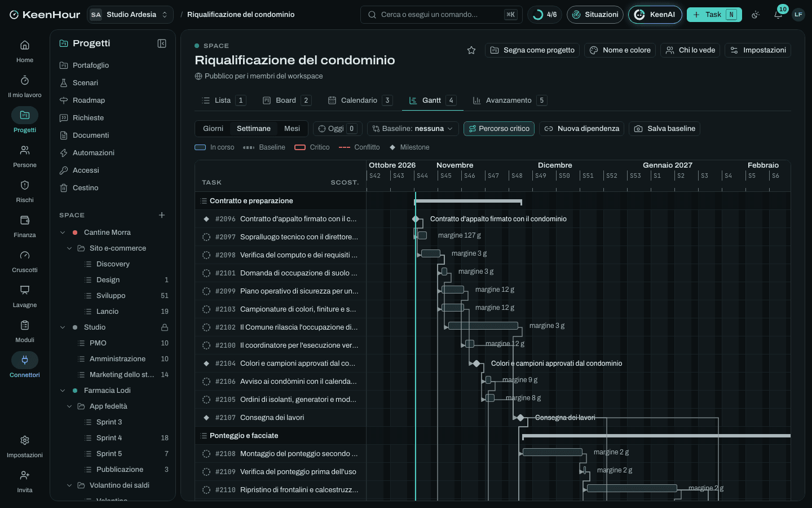Open the Persone section
This screenshot has height=508, width=812.
pyautogui.click(x=25, y=156)
